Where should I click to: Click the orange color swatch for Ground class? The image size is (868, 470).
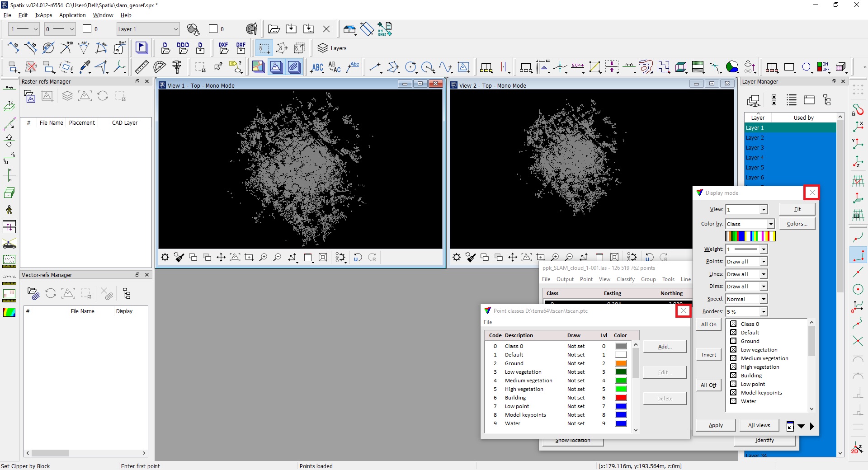(x=621, y=363)
